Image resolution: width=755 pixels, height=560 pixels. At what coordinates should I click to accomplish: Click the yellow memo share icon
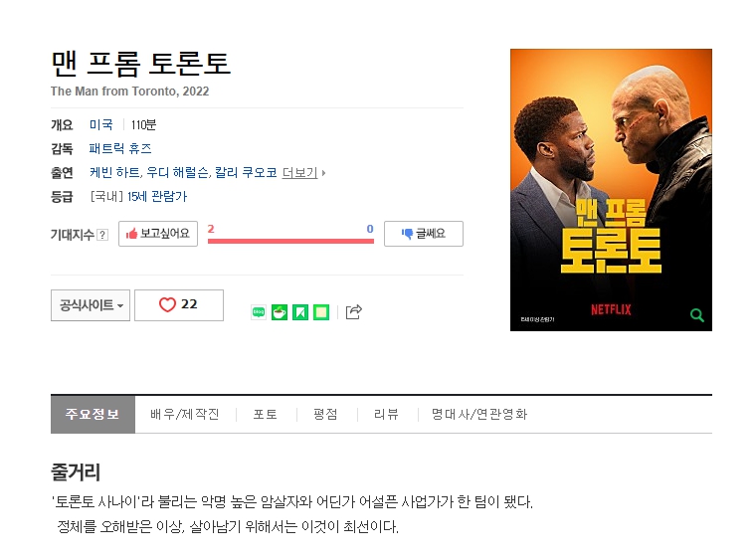[x=321, y=312]
